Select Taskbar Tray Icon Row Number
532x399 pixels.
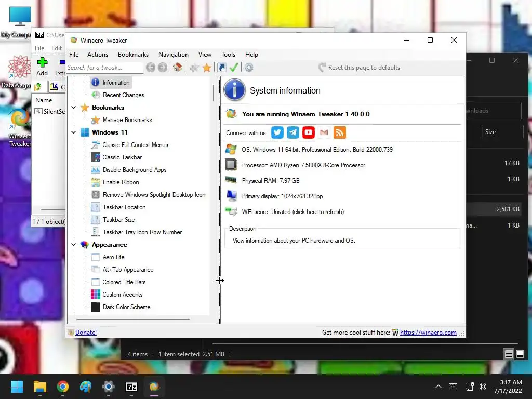142,232
